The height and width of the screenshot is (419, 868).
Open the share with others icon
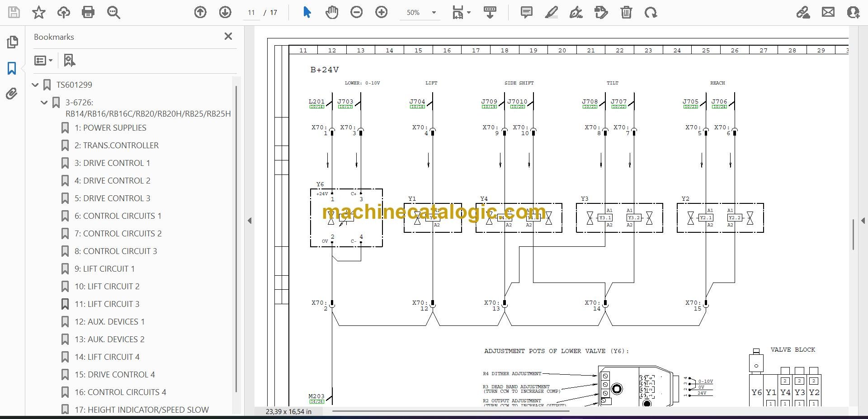coord(853,12)
